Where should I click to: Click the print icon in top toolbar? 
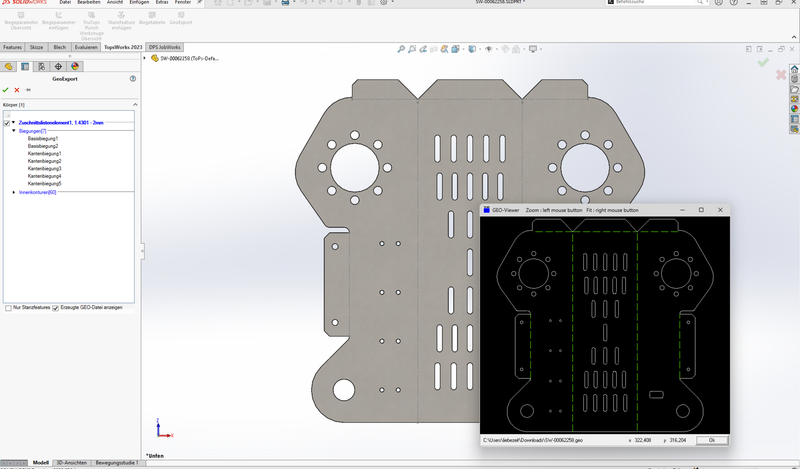coord(285,2)
